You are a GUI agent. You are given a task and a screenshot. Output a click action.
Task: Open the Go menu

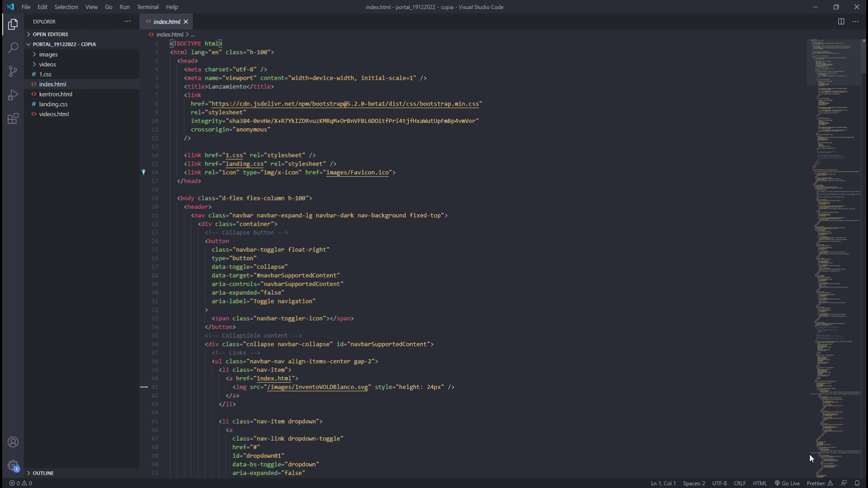click(x=108, y=7)
